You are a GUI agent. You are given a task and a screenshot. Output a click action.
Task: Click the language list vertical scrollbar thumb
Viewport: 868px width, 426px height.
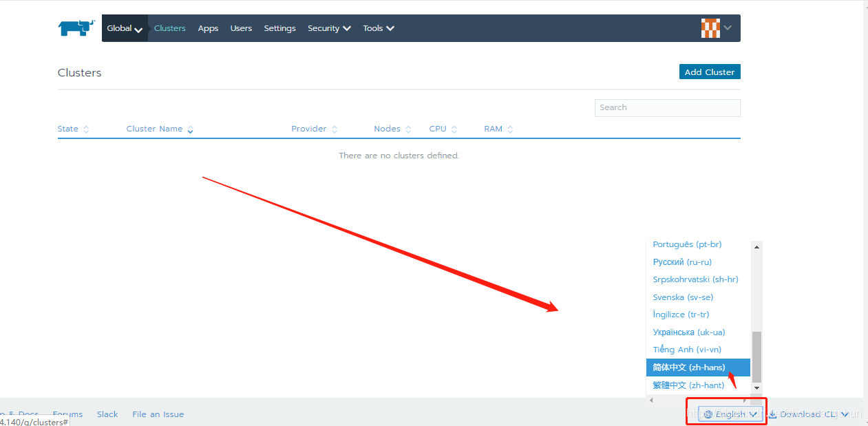756,356
